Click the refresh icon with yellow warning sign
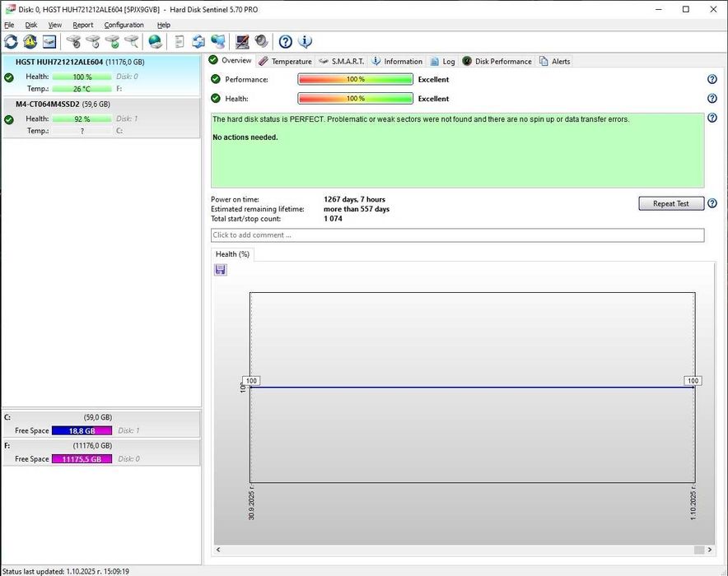728x576 pixels. pyautogui.click(x=30, y=42)
